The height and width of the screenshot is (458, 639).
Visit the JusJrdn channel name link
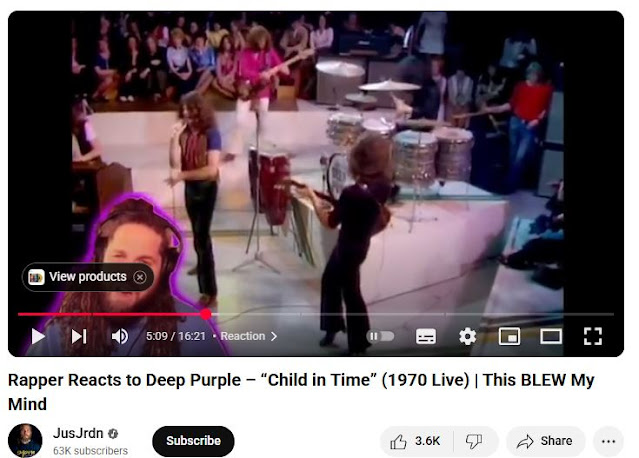click(78, 433)
